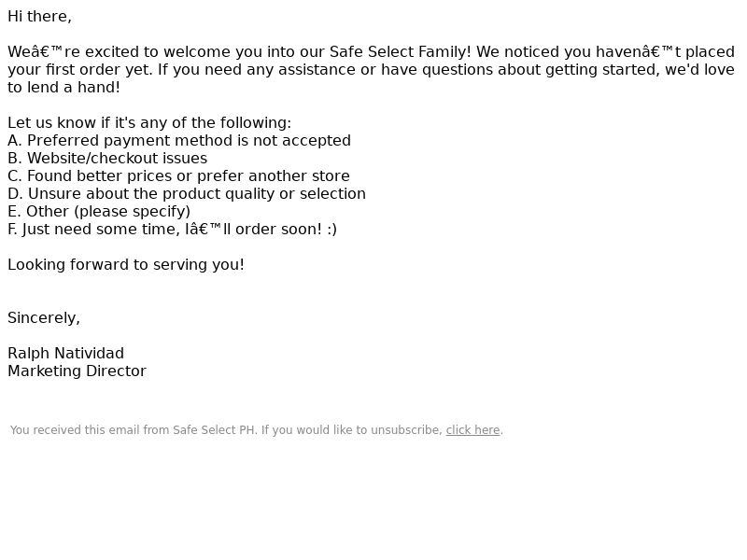Click the 'to lend a hand!' line

pyautogui.click(x=63, y=88)
